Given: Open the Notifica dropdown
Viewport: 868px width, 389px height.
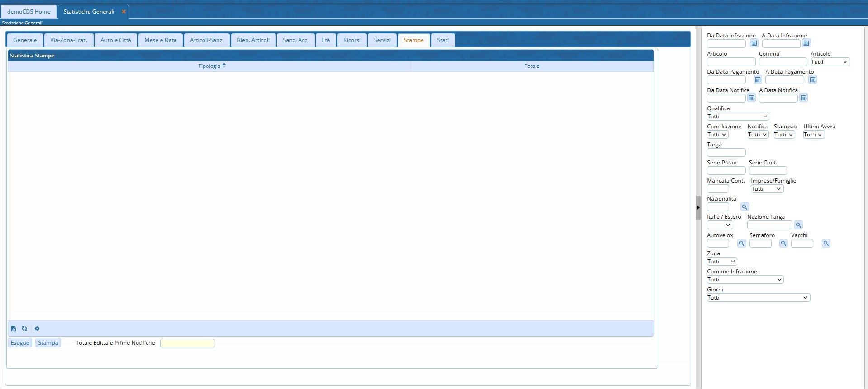Looking at the screenshot, I should tap(758, 135).
